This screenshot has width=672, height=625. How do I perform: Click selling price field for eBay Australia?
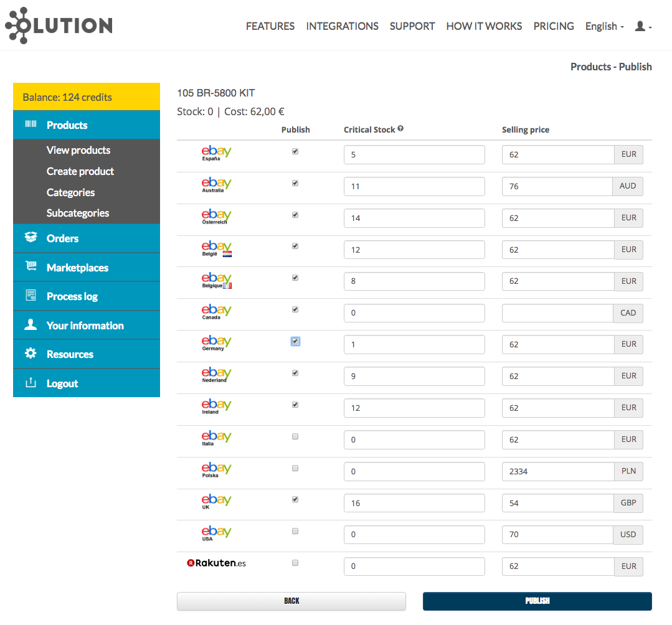[x=557, y=186]
